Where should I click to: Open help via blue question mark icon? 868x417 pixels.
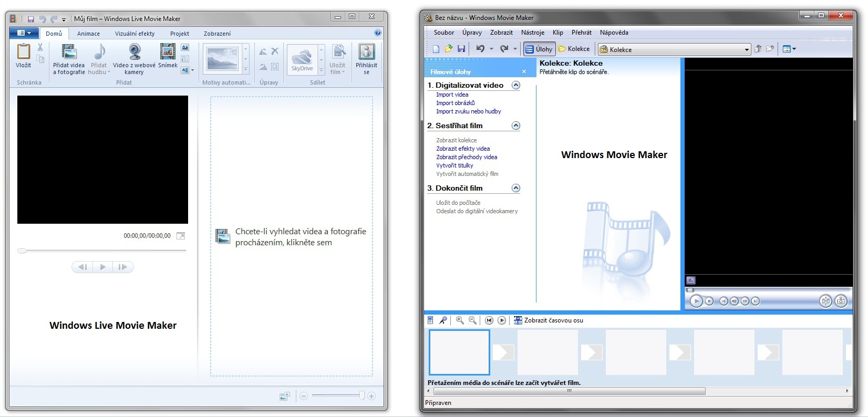pyautogui.click(x=378, y=33)
